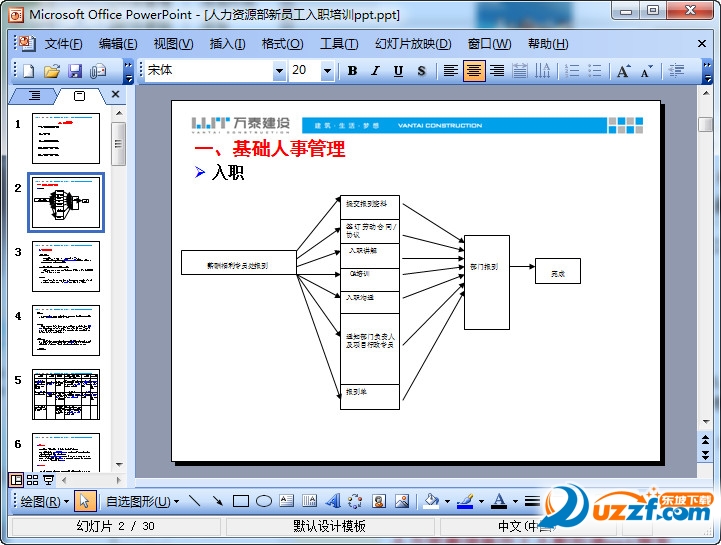Click the decrease indent icon

pos(676,71)
